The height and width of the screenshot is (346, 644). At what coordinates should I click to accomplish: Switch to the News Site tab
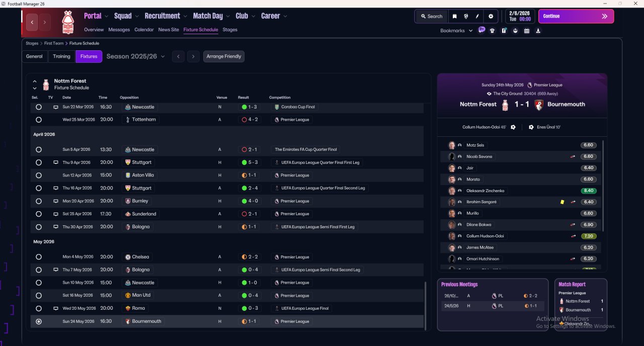[169, 30]
